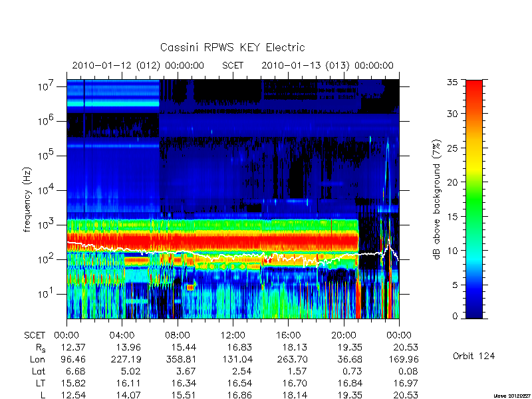This screenshot has width=532, height=399.
Task: Click the Lon value 36.68
Action: click(x=350, y=359)
